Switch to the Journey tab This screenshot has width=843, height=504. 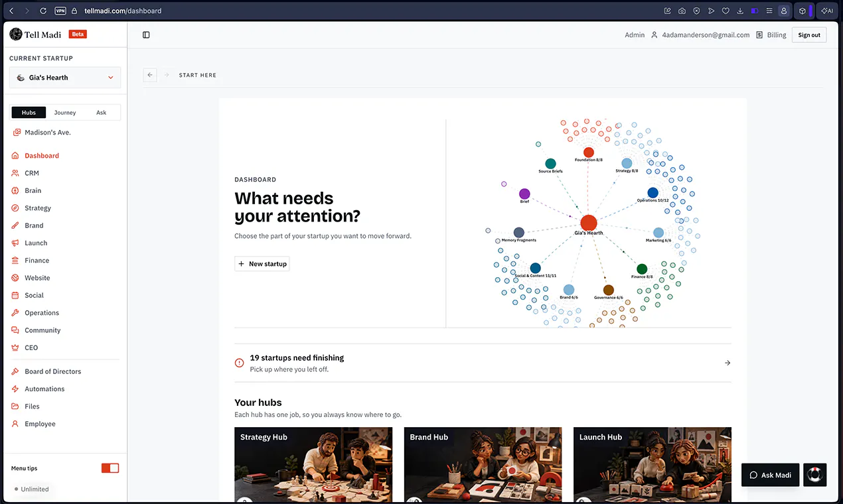coord(65,113)
